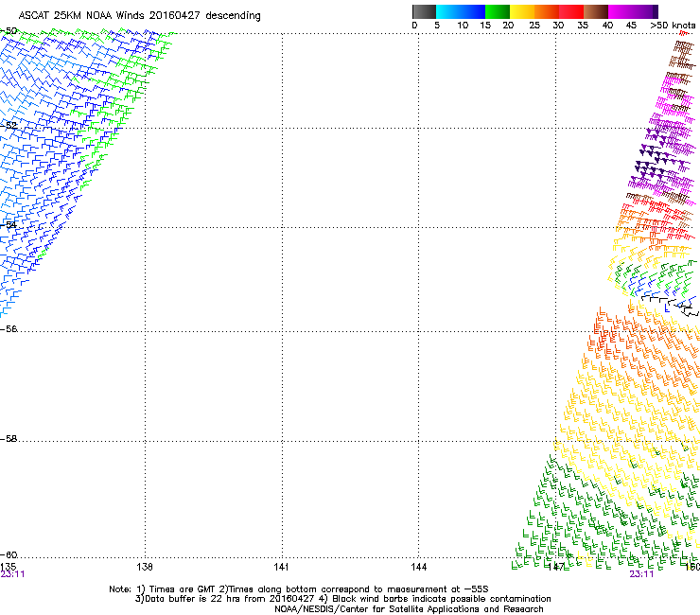The width and height of the screenshot is (700, 615).
Task: Click the '147' longitude axis label
Action: tap(556, 567)
